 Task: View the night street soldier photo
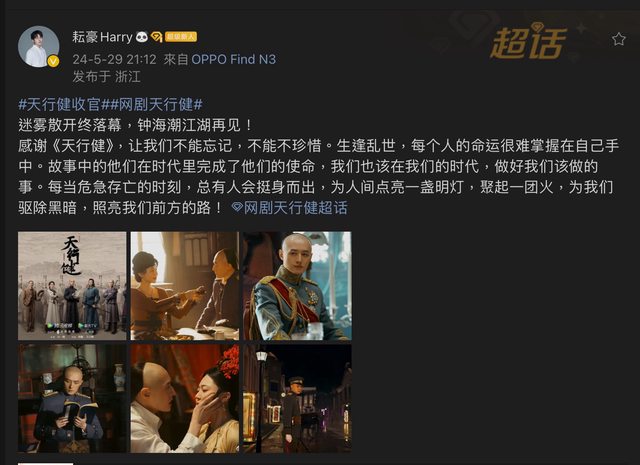[x=298, y=398]
